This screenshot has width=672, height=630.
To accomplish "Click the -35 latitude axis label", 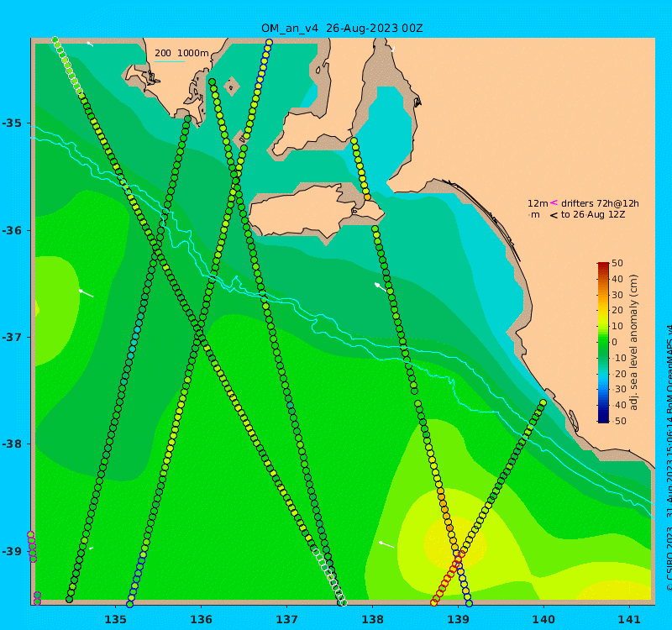I will coord(12,123).
